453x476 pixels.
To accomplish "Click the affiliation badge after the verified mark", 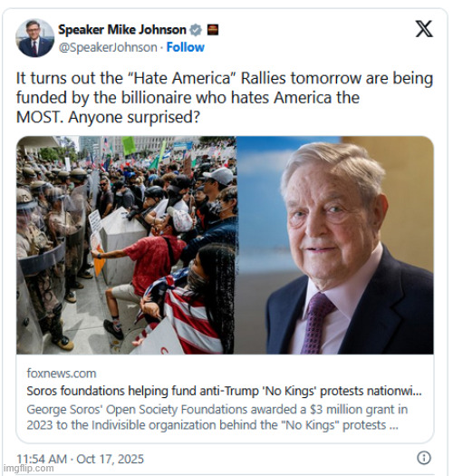I will pyautogui.click(x=213, y=30).
